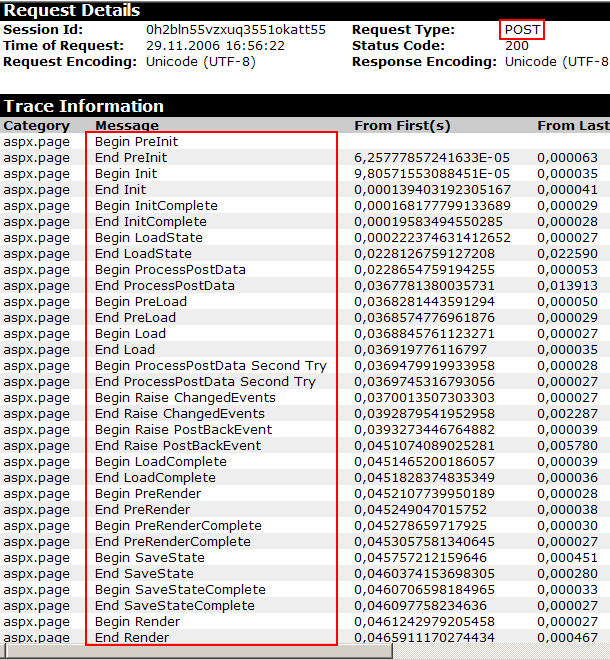
Task: Click the Category column header
Action: [x=37, y=126]
